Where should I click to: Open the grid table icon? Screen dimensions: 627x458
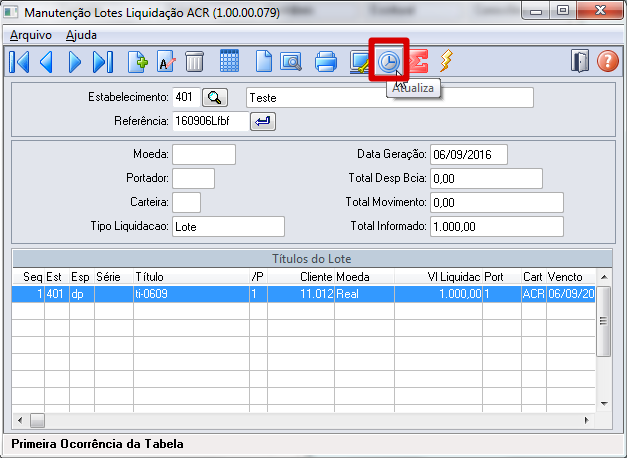(x=230, y=61)
